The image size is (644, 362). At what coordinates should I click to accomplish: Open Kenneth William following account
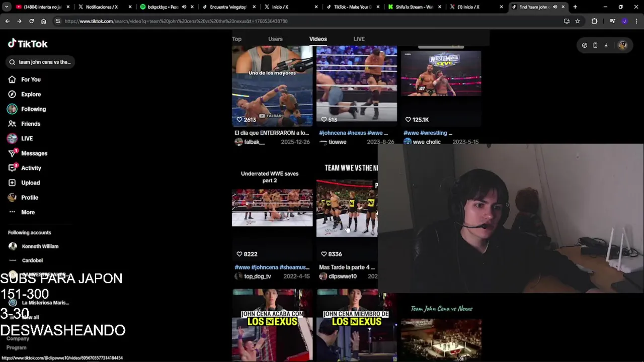click(34, 246)
